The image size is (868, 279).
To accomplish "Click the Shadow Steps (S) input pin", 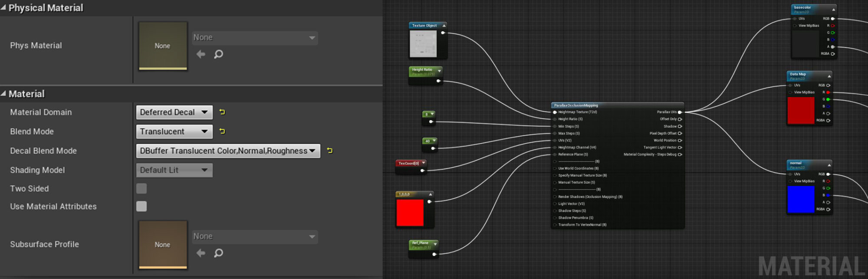I will [x=555, y=211].
